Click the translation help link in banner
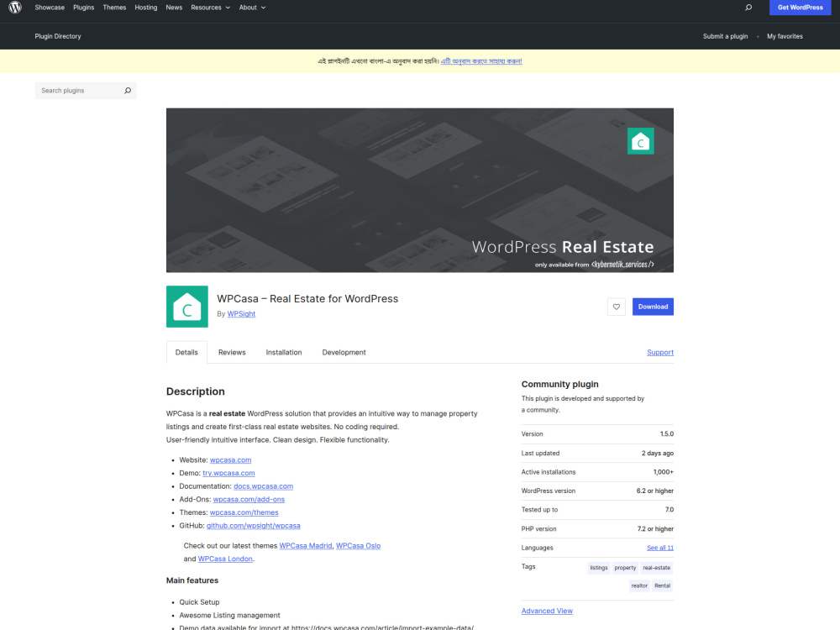The height and width of the screenshot is (630, 840). [481, 61]
